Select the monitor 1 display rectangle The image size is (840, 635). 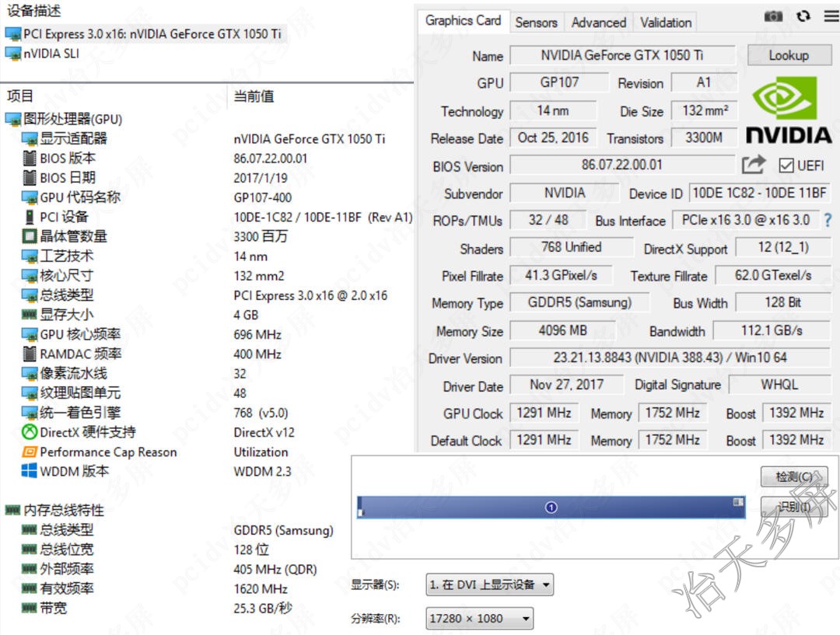pos(551,507)
